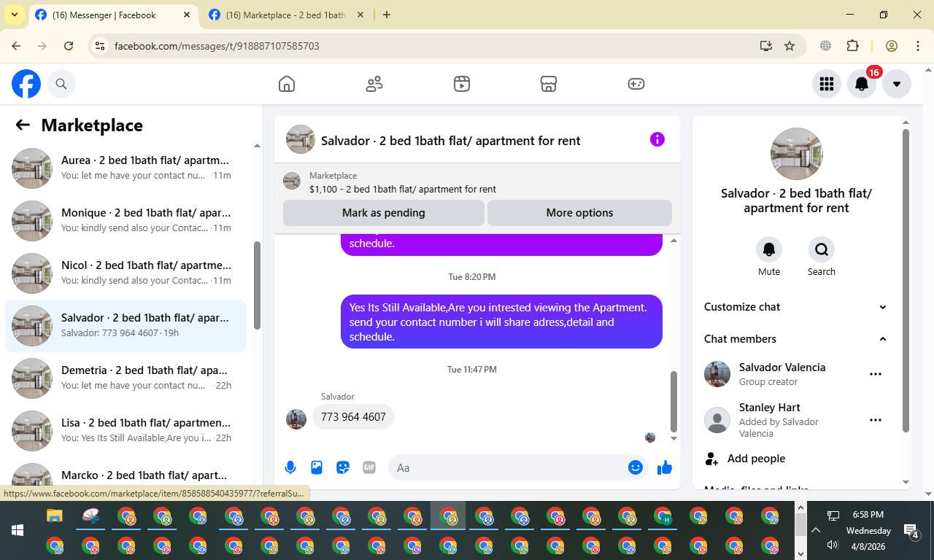This screenshot has height=560, width=934.
Task: Click the address bar URL
Action: (217, 46)
